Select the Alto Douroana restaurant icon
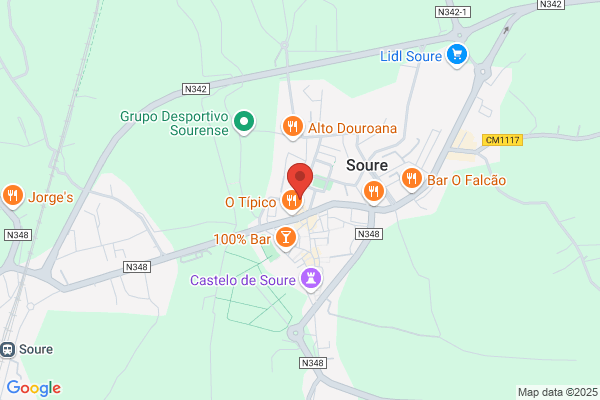The width and height of the screenshot is (600, 400). (293, 127)
